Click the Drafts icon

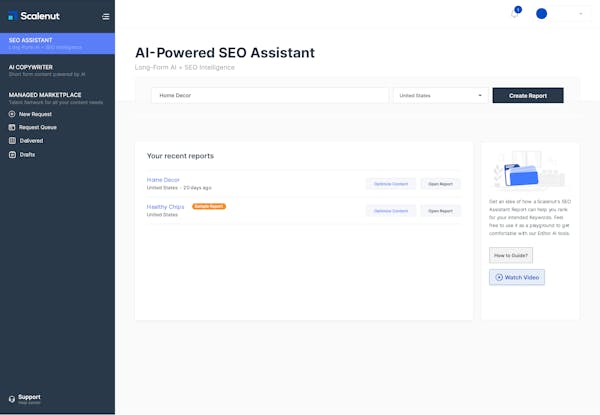[x=12, y=155]
